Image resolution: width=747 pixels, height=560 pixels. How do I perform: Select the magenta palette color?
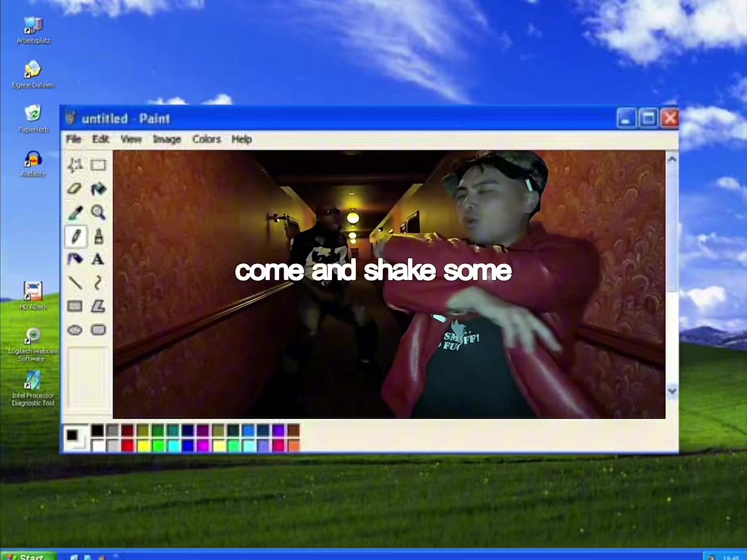[203, 445]
